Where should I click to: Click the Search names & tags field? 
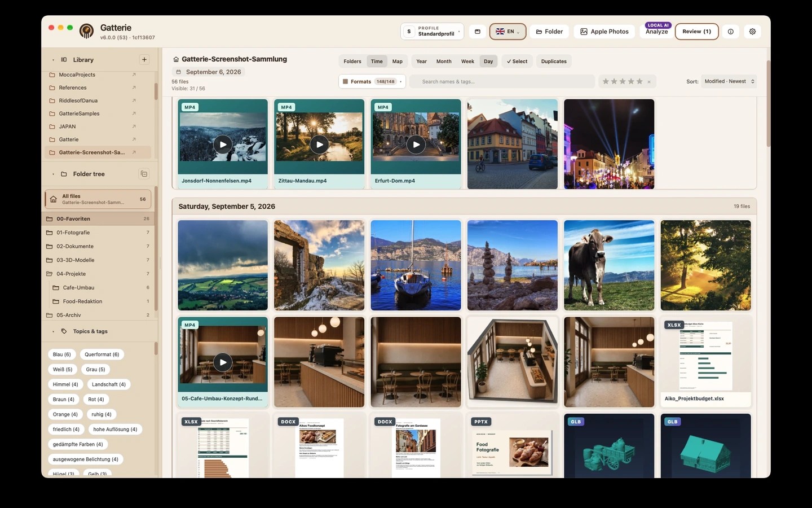point(502,82)
